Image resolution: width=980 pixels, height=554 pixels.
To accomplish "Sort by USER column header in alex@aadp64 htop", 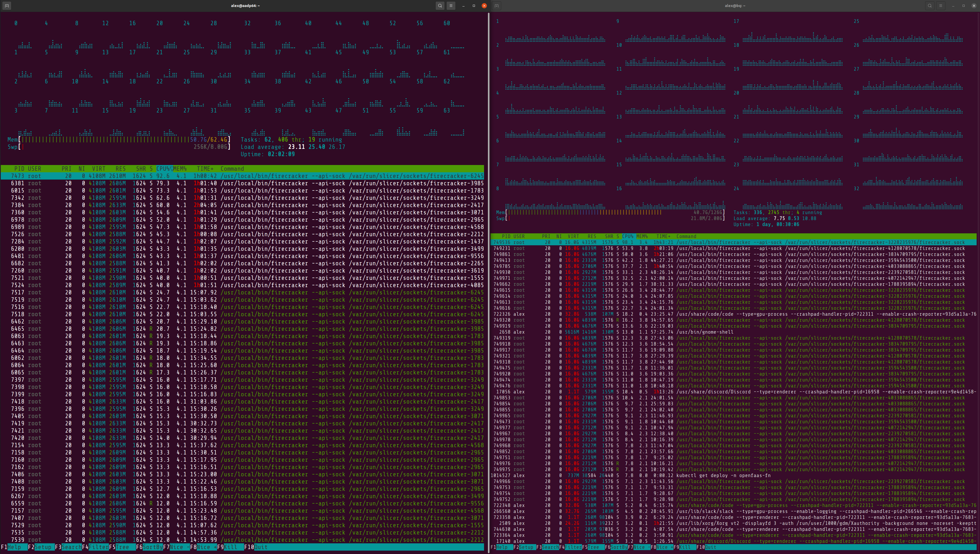I will tap(34, 169).
